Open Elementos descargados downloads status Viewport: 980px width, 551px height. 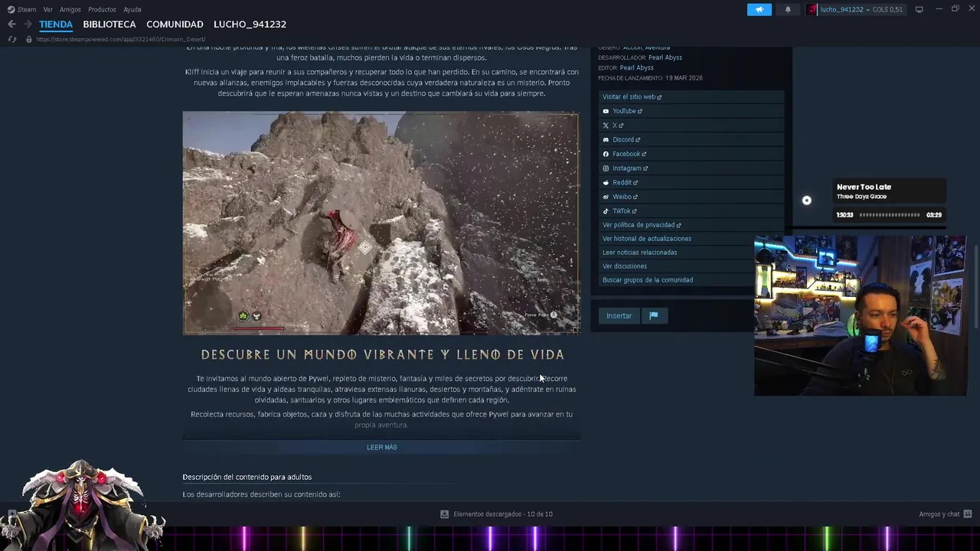tap(496, 514)
